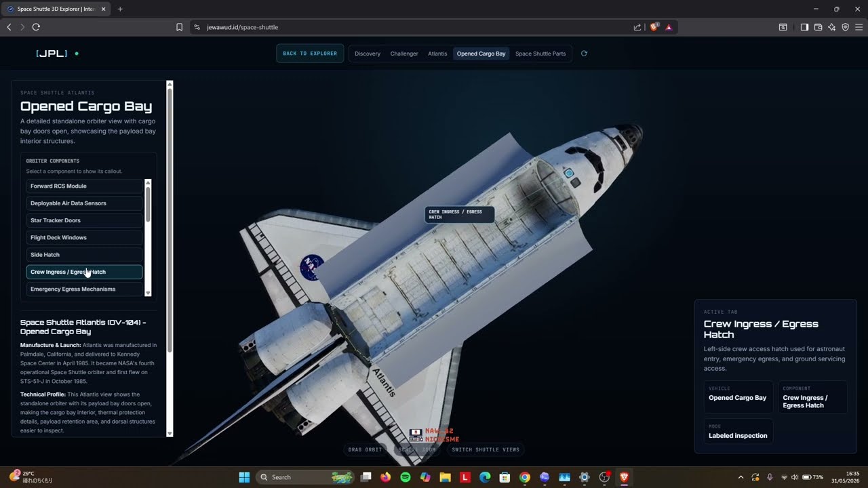Reload the page with the browser reload icon
The height and width of the screenshot is (488, 868).
coord(36,27)
